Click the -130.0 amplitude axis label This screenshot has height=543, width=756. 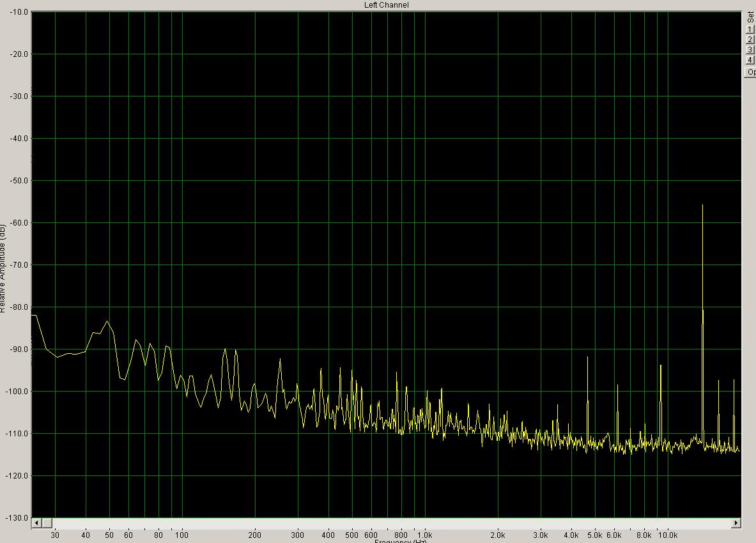point(17,518)
